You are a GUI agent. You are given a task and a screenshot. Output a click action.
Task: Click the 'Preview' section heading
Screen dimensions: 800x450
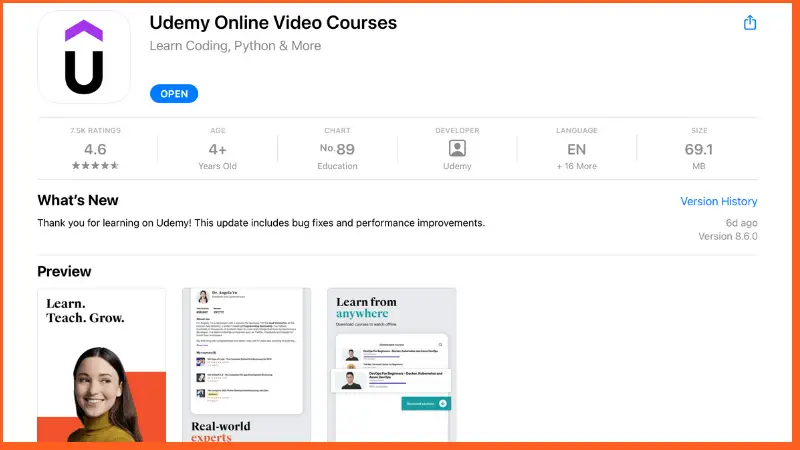pos(64,271)
